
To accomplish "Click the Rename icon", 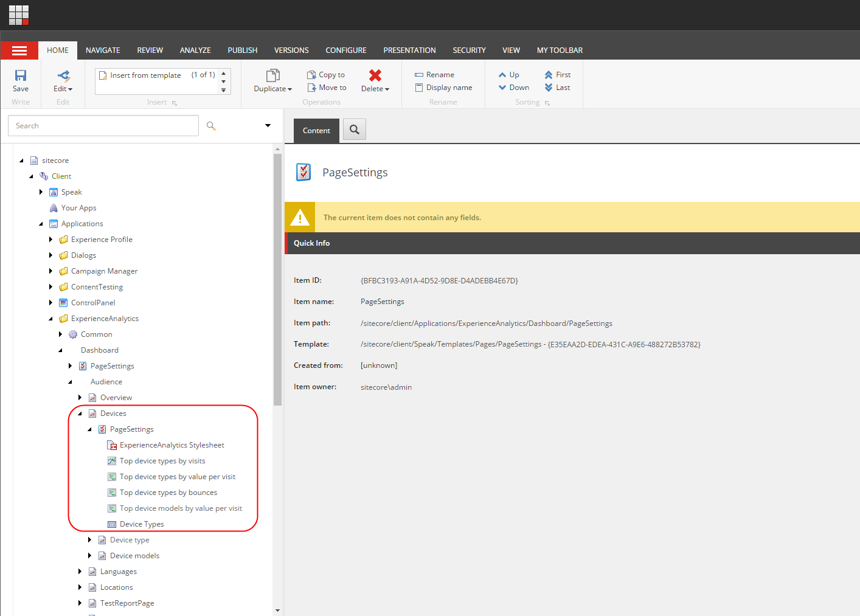I will tap(419, 75).
